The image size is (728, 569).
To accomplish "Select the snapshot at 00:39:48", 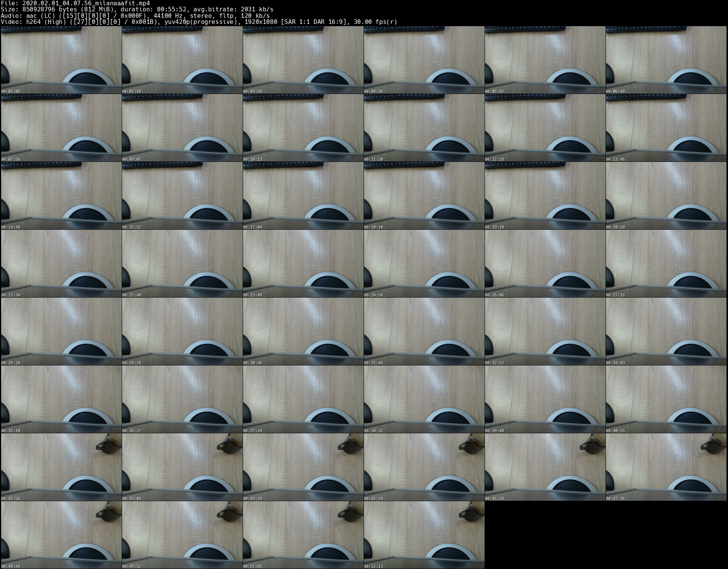I will tap(545, 399).
